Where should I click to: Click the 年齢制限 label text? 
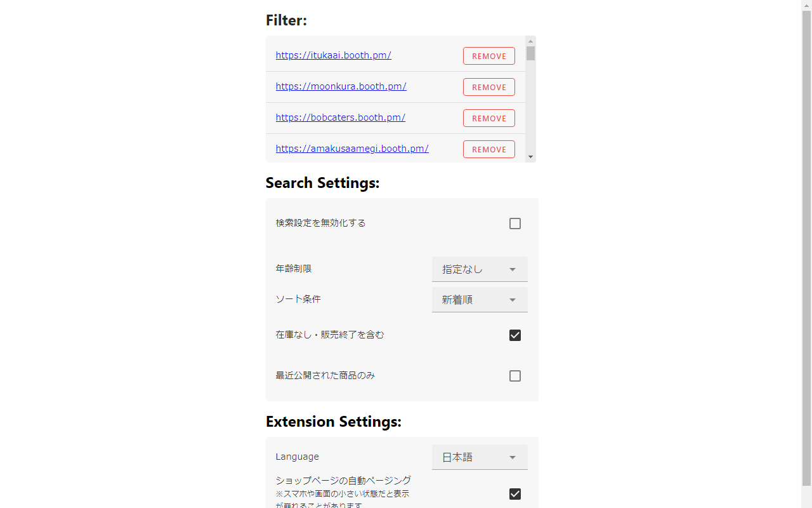click(294, 269)
